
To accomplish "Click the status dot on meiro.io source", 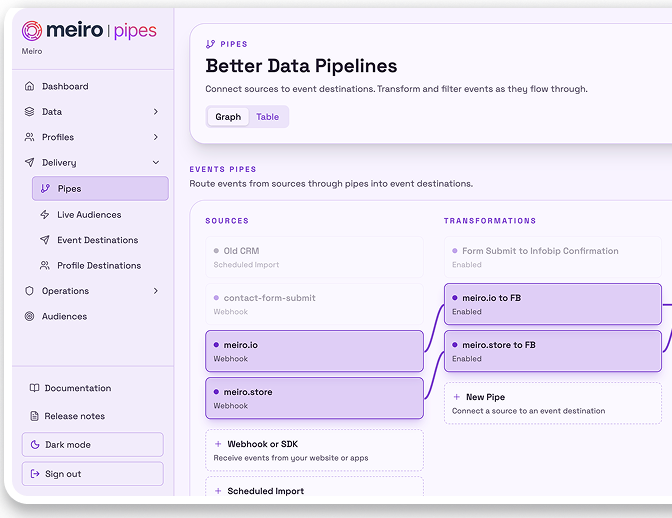I will point(216,344).
